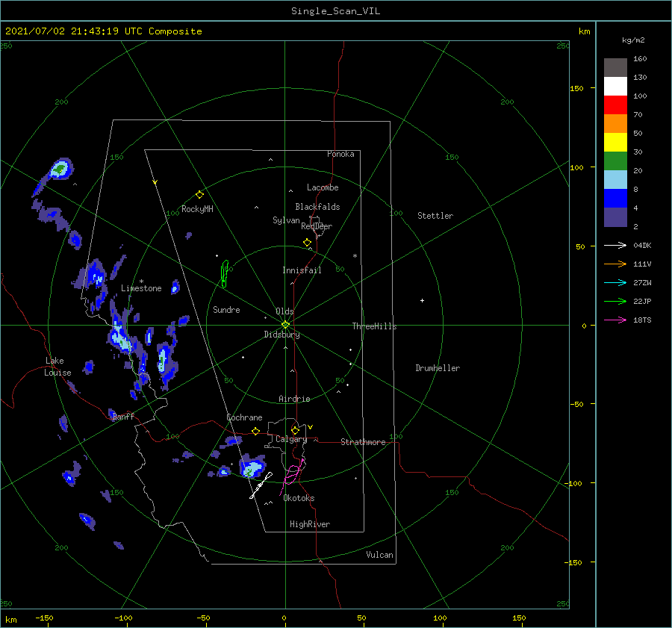This screenshot has width=672, height=628.
Task: Click the Limestone label
Action: pyautogui.click(x=141, y=288)
